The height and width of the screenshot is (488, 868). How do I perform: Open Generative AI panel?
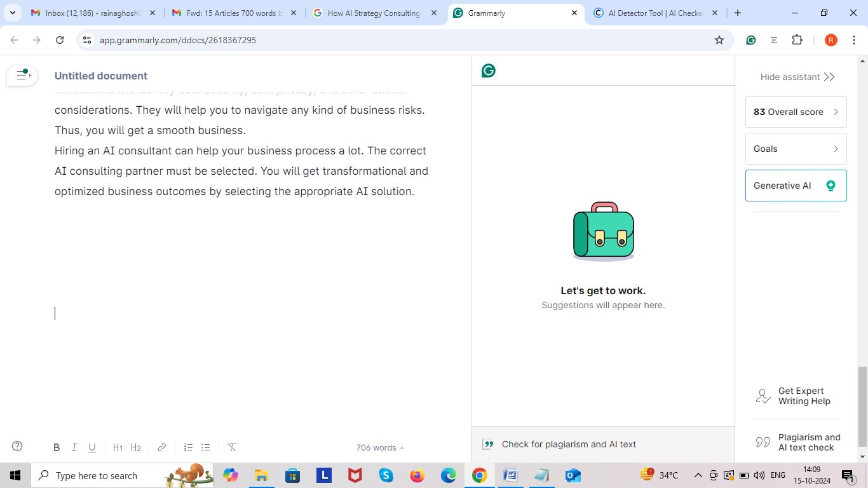click(x=796, y=186)
